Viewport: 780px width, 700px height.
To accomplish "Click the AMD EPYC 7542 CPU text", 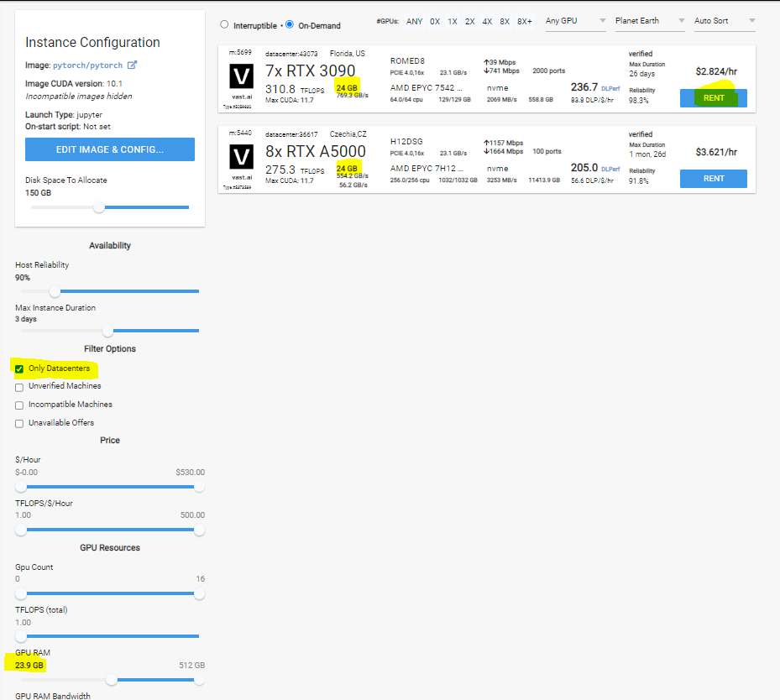I will tap(427, 88).
